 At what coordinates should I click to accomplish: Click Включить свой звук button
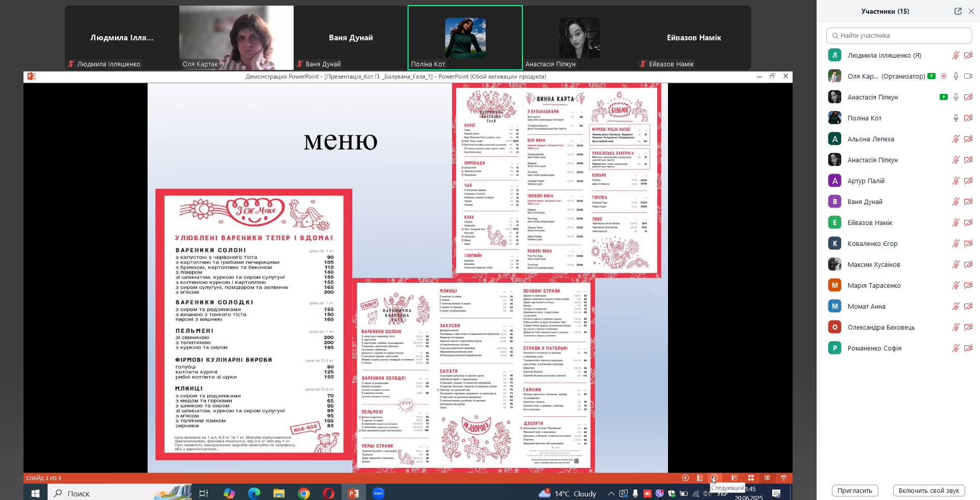pyautogui.click(x=929, y=490)
